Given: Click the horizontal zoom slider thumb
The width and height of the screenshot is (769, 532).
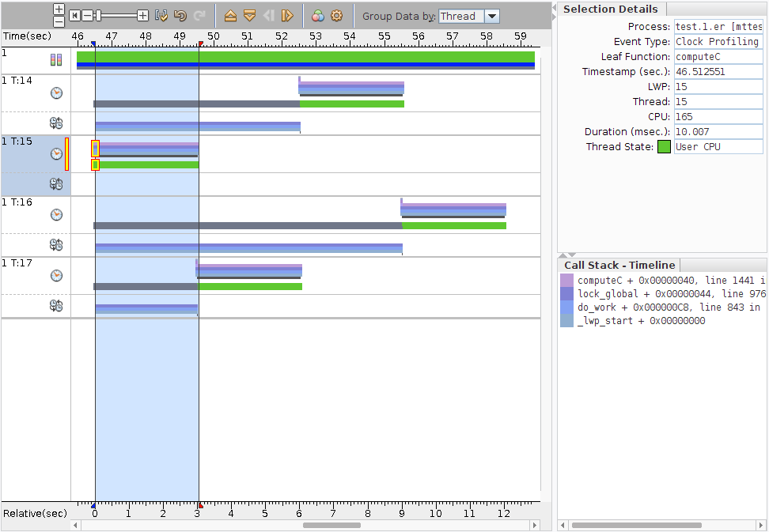Looking at the screenshot, I should (99, 16).
